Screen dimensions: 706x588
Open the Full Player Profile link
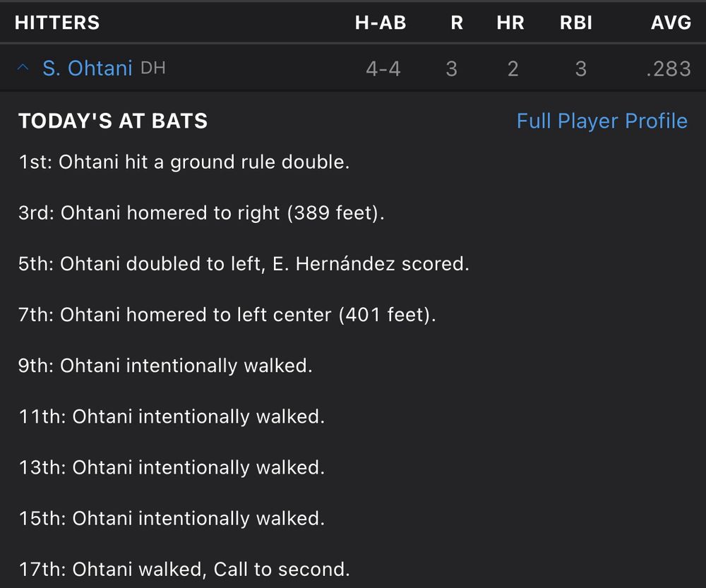tap(602, 121)
